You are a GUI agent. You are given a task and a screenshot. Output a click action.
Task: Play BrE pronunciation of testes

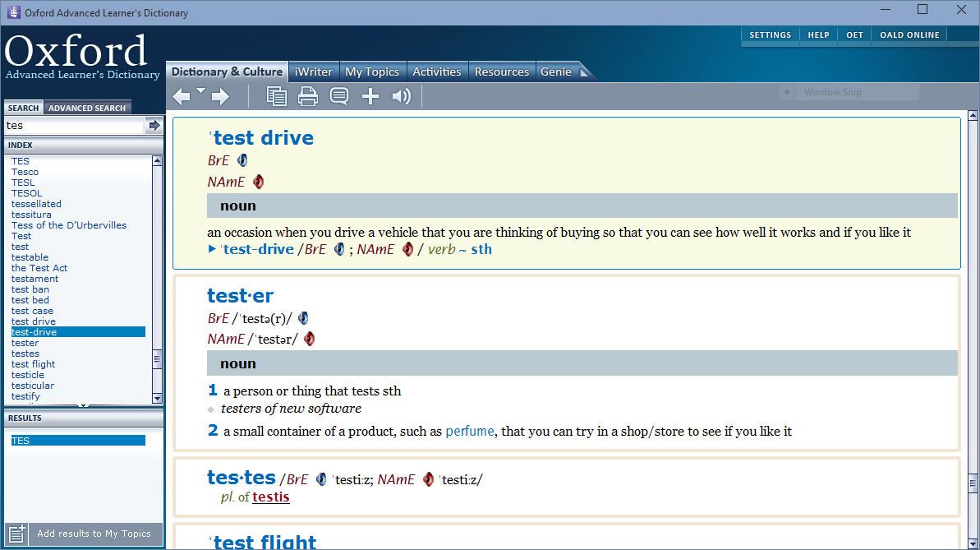321,479
